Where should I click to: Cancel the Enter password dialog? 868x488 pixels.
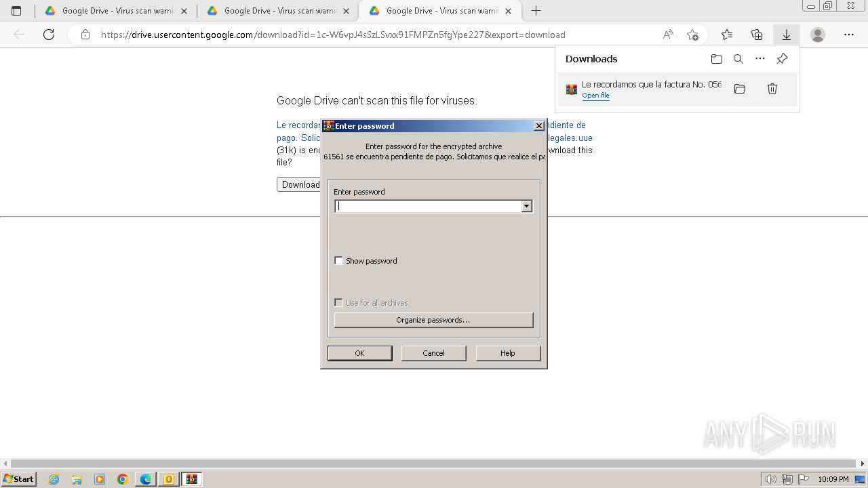(x=433, y=353)
